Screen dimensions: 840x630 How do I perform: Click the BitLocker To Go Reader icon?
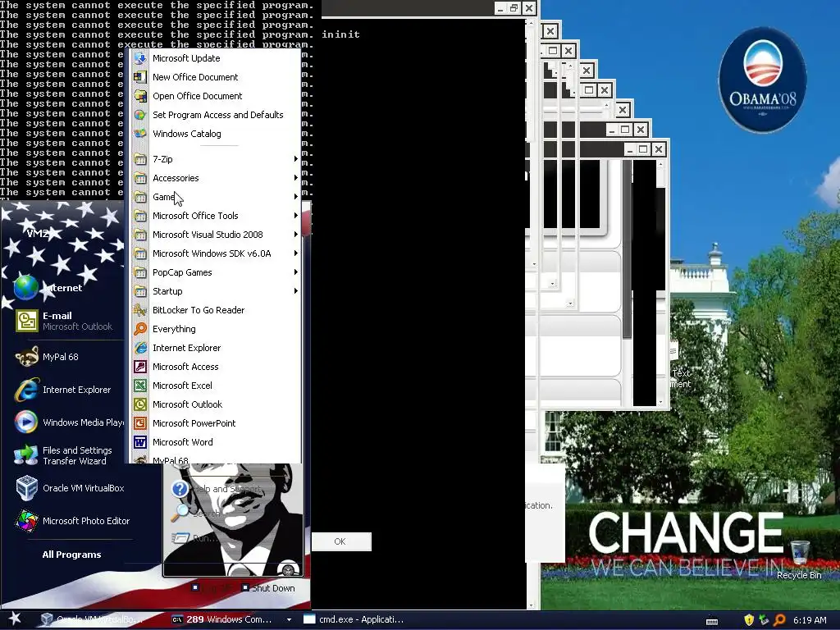click(x=140, y=310)
